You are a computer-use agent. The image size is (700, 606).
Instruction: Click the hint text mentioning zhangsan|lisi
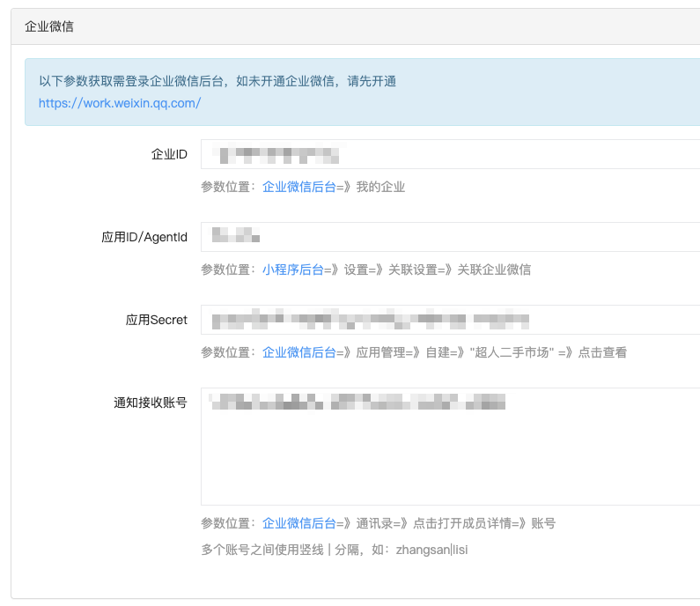tap(335, 550)
